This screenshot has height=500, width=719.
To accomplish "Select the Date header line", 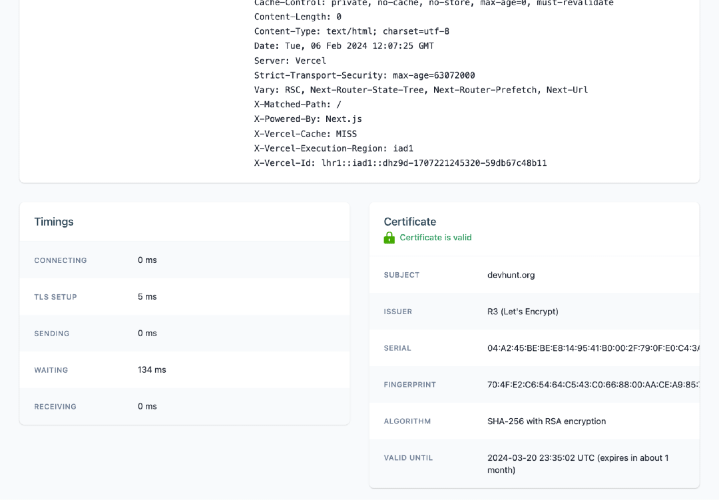I will click(344, 46).
